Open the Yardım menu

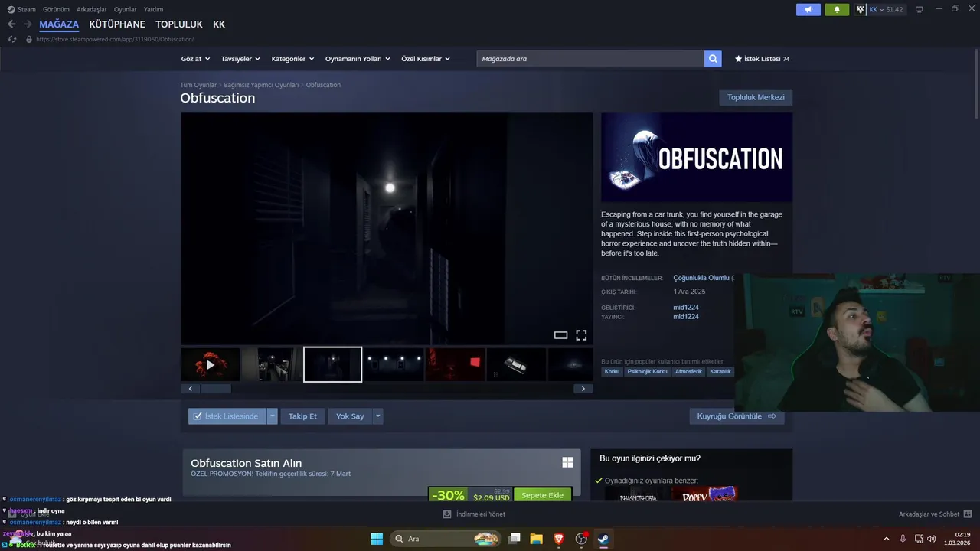[x=153, y=9]
